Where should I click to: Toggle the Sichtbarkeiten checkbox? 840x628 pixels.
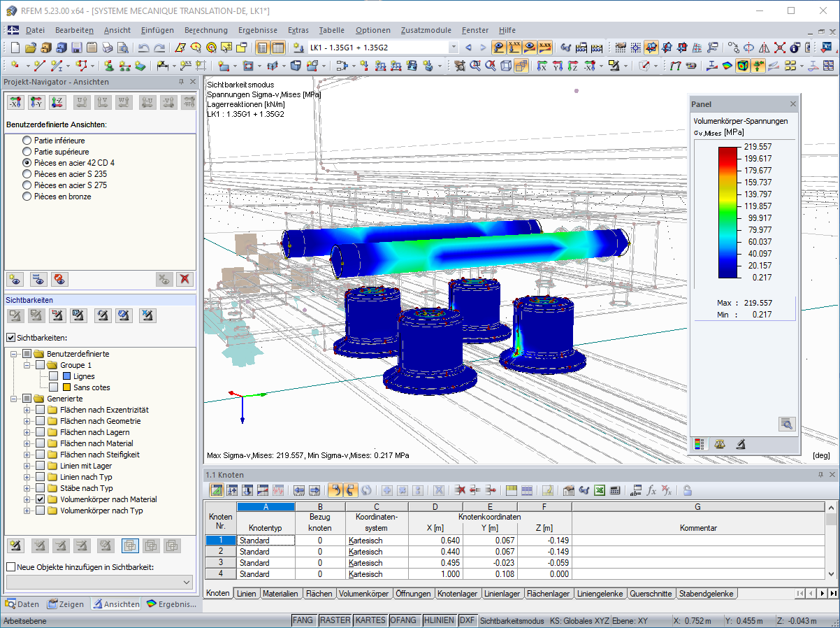pyautogui.click(x=10, y=338)
